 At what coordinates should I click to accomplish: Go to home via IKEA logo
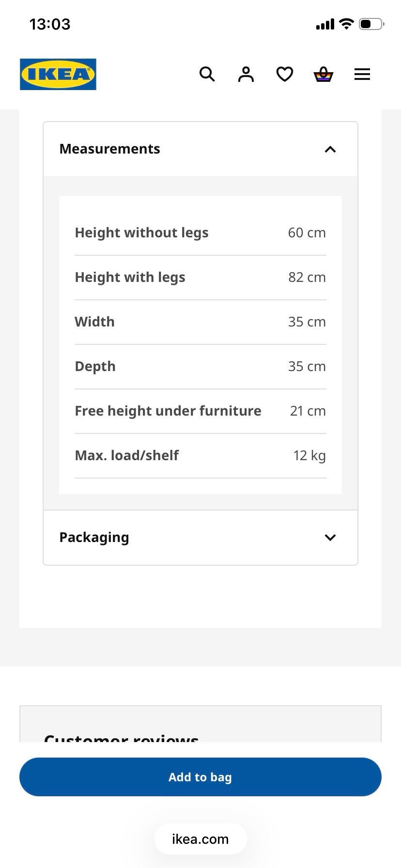58,74
